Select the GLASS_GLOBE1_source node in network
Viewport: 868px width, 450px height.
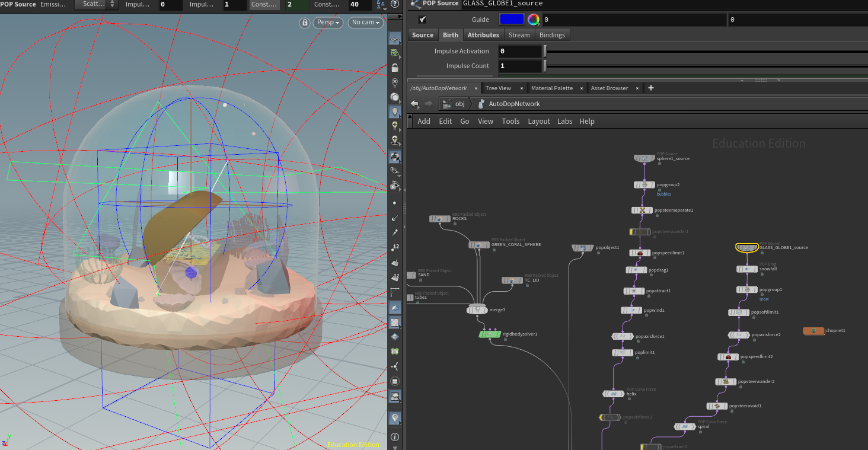coord(746,248)
